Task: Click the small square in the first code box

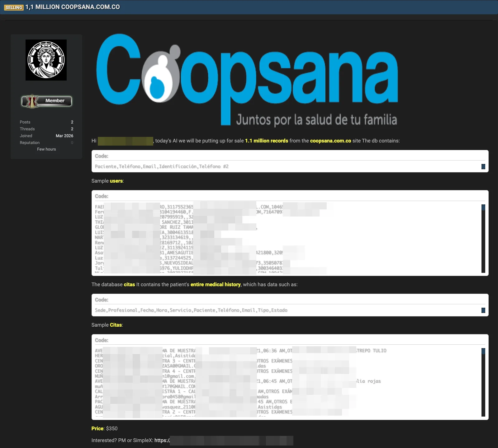Action: [483, 166]
